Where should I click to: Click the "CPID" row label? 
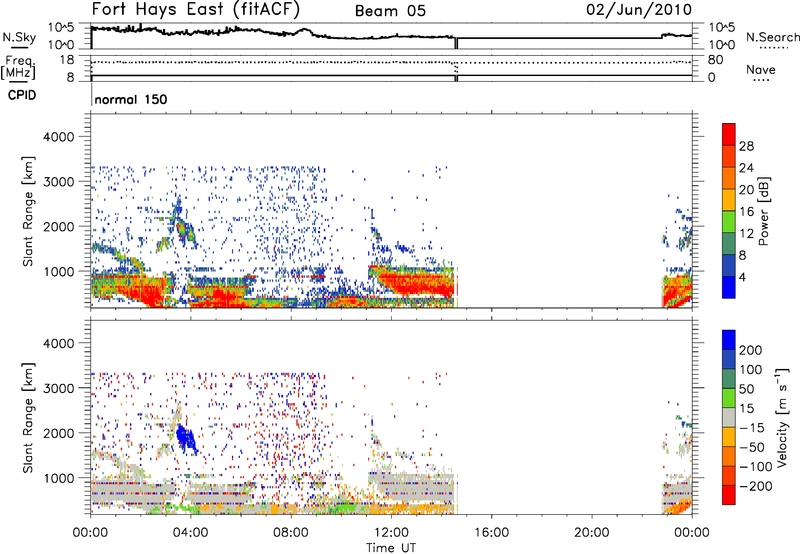coord(22,95)
